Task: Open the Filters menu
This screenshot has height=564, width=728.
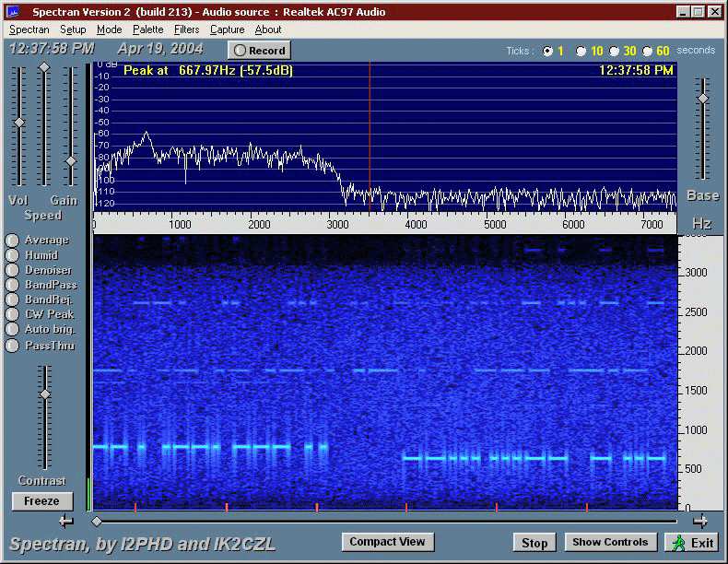Action: 186,29
